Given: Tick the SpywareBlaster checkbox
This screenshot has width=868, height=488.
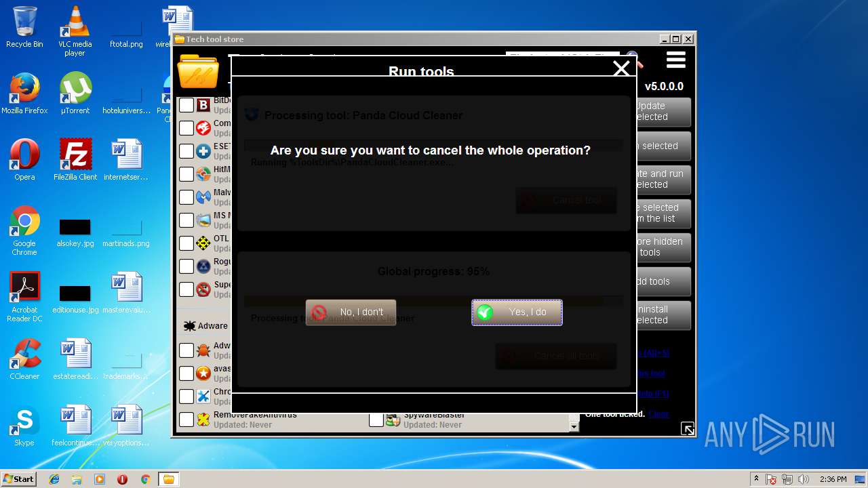Looking at the screenshot, I should [376, 420].
